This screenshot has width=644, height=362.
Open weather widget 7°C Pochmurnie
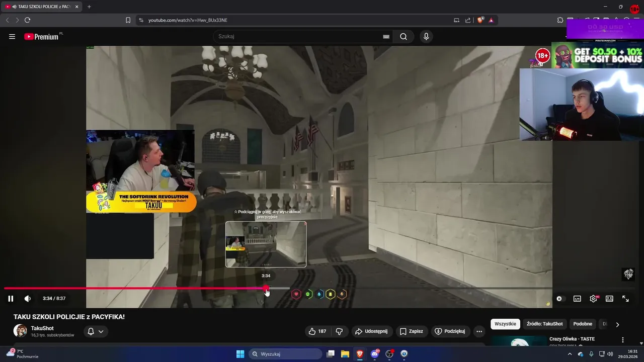(x=23, y=353)
